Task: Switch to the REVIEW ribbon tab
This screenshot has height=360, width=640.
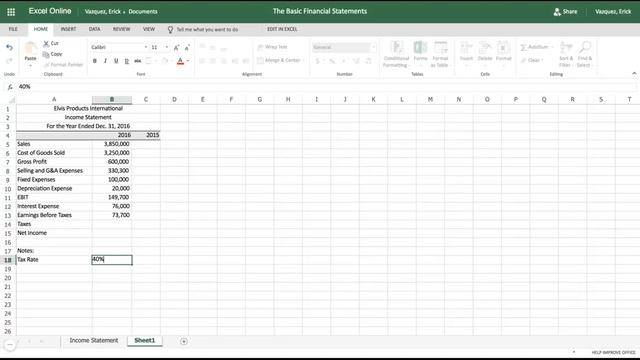Action: point(121,29)
